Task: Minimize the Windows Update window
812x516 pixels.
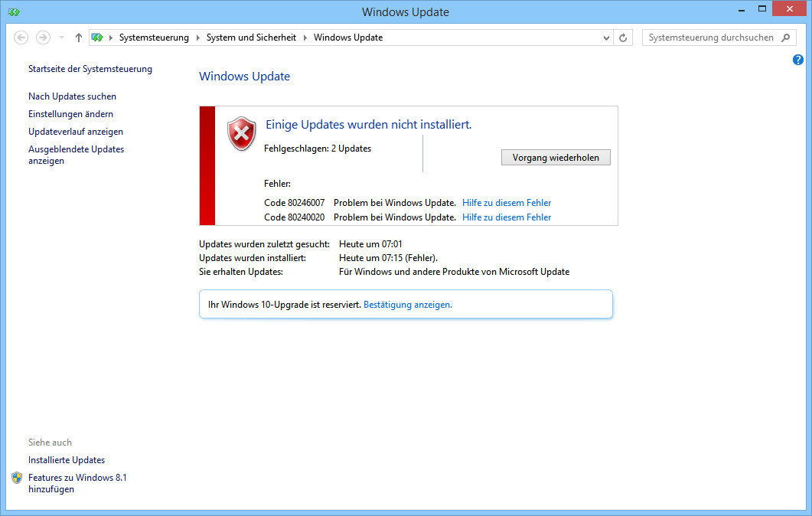Action: coord(742,9)
